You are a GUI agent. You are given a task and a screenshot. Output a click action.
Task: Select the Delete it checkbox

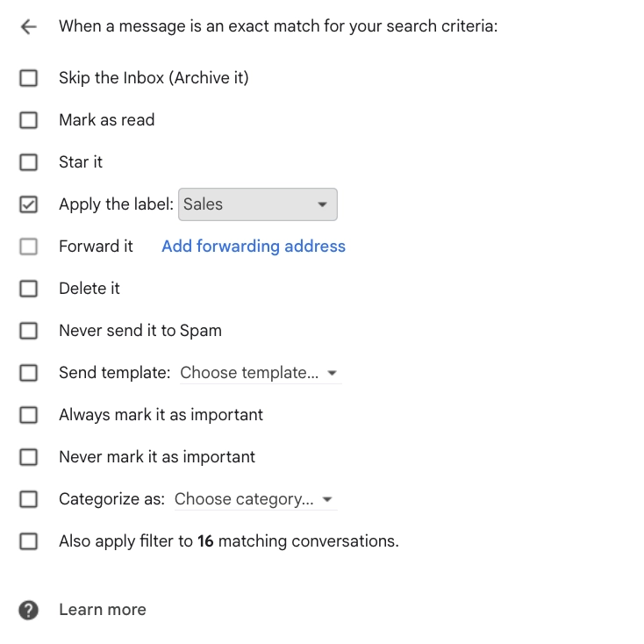(x=29, y=289)
